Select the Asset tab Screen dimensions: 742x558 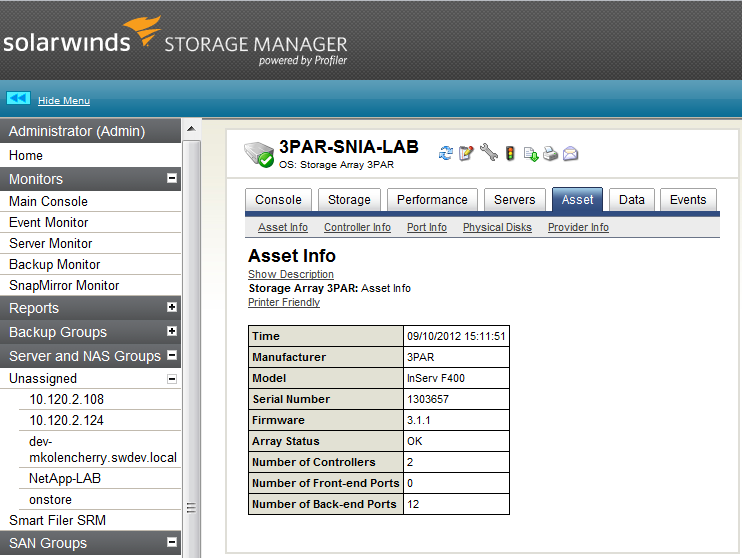click(x=577, y=200)
